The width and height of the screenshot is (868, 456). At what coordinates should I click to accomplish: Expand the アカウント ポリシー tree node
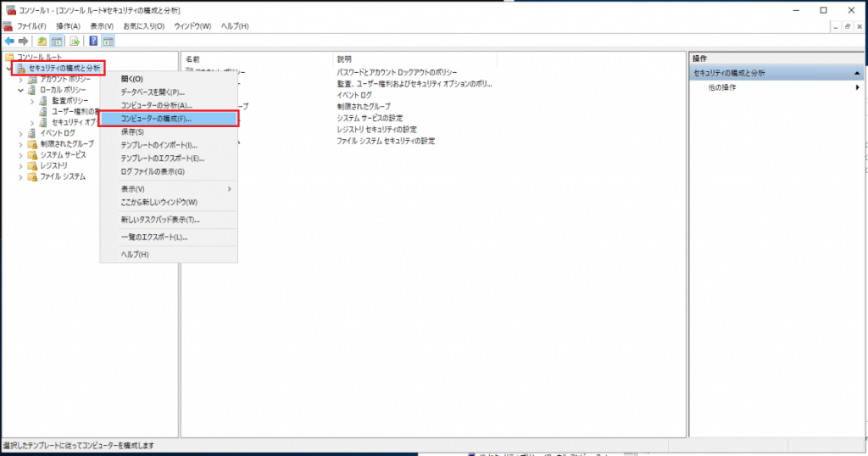click(x=21, y=80)
